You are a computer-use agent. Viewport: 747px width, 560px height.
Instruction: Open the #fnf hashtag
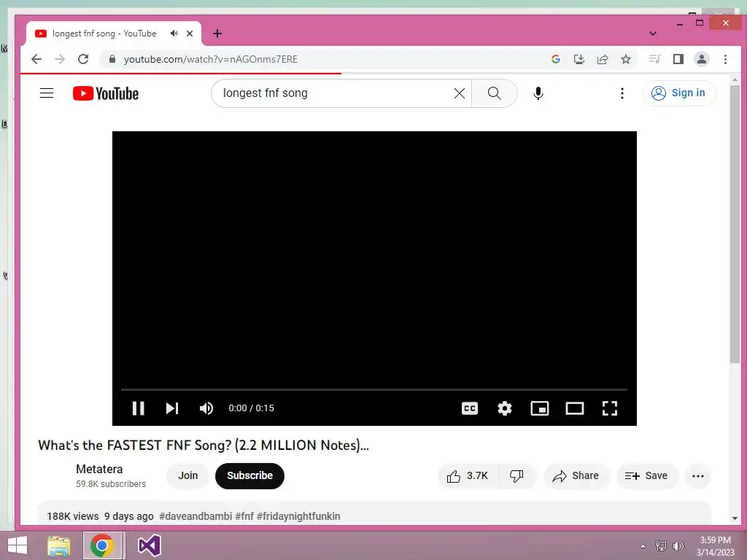click(x=244, y=516)
